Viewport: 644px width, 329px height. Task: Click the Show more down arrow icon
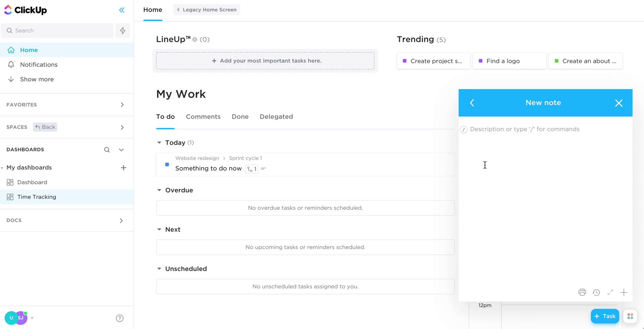click(x=11, y=79)
